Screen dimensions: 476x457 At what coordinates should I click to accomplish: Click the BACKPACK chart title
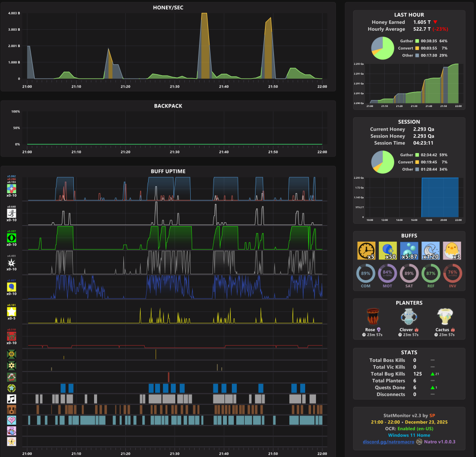(x=168, y=106)
